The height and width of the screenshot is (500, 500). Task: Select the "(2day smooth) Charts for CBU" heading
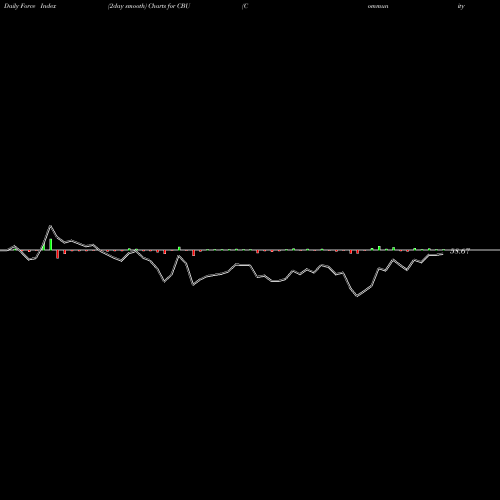(149, 6)
